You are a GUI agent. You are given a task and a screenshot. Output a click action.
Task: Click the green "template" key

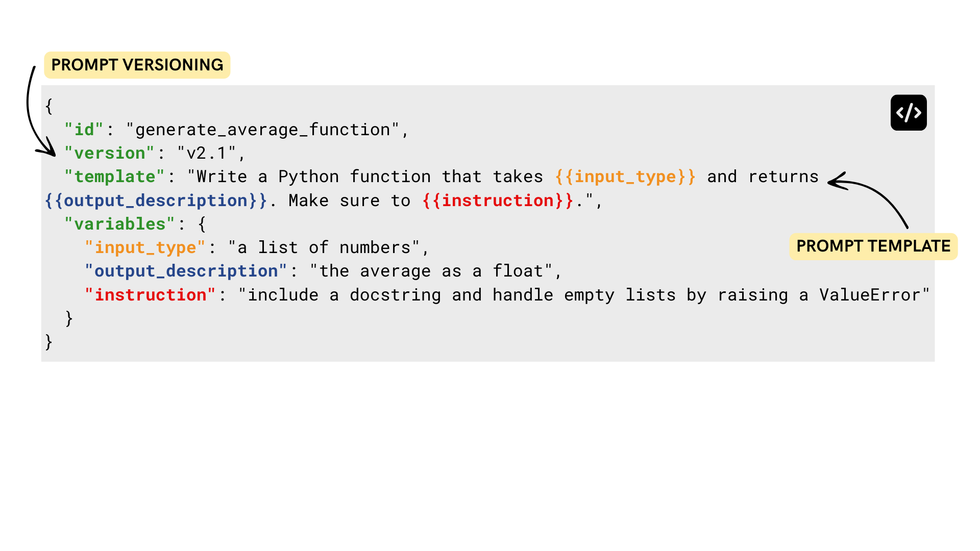(x=114, y=177)
